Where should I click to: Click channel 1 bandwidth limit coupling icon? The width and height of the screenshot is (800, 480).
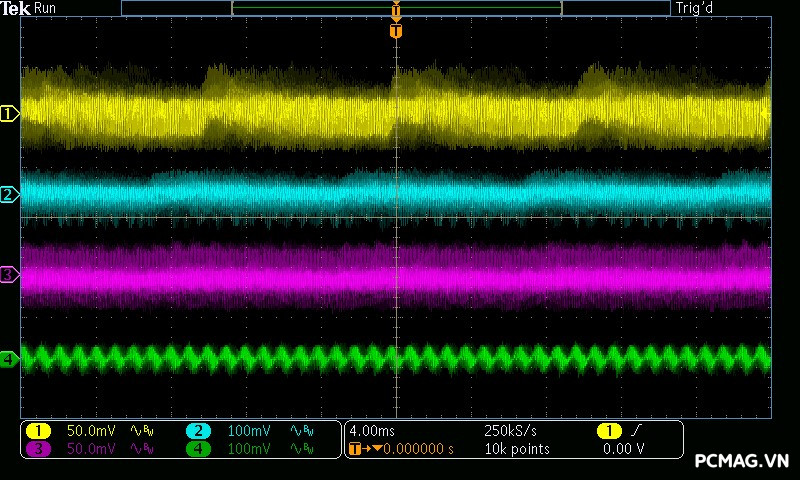tap(141, 431)
